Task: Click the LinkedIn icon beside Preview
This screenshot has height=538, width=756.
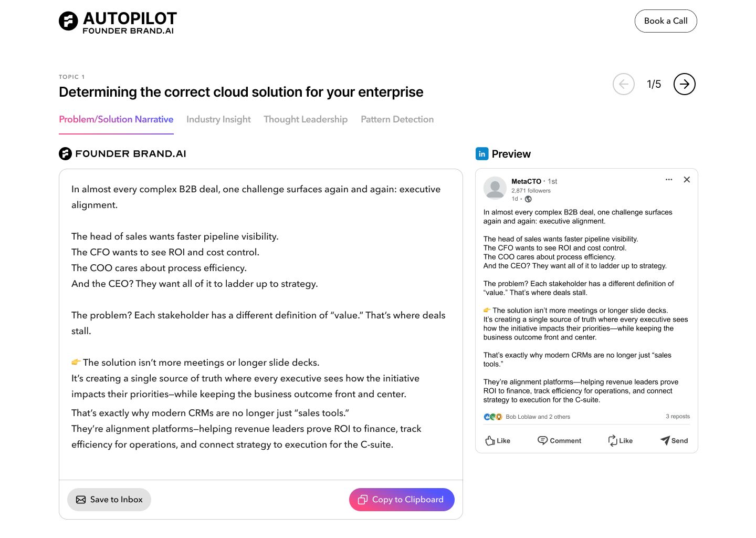Action: click(x=481, y=153)
